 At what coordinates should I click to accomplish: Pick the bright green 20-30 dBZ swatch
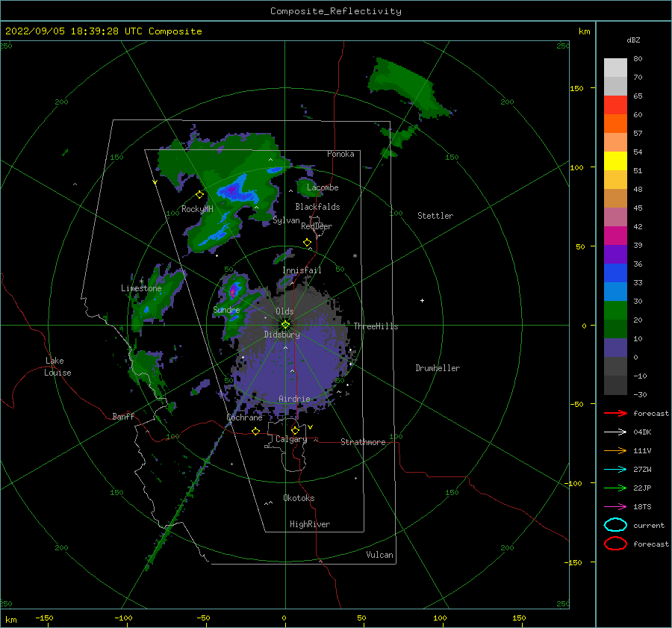tap(615, 311)
